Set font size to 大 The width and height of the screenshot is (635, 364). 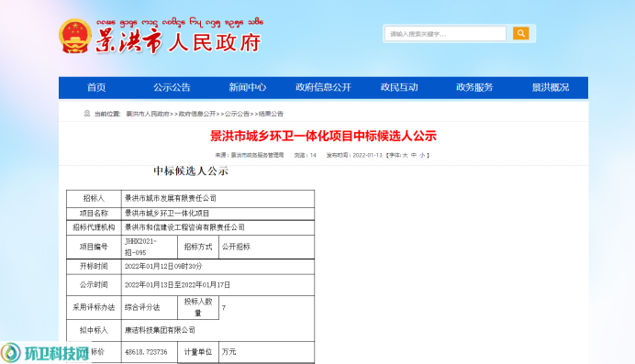(405, 155)
